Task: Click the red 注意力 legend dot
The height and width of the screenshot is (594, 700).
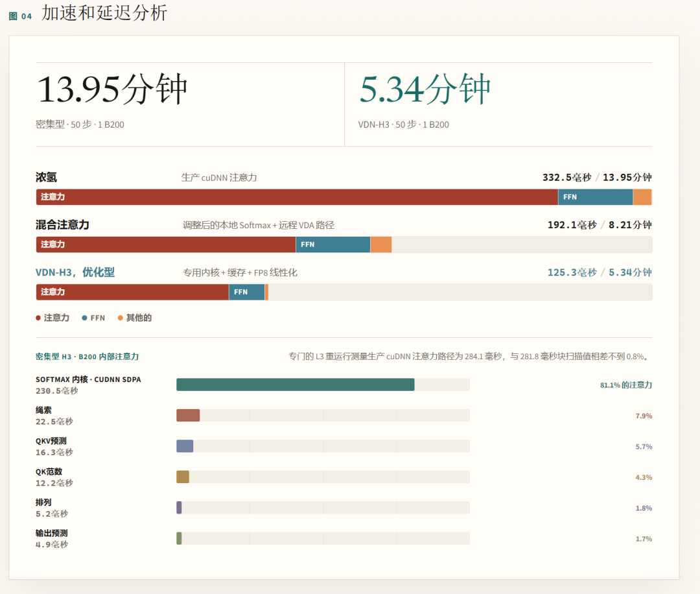Action: 38,318
